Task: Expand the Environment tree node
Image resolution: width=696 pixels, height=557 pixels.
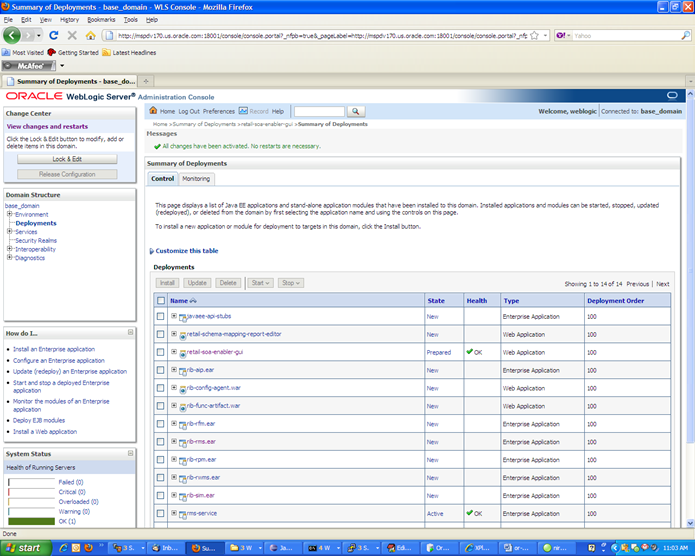Action: tap(9, 214)
